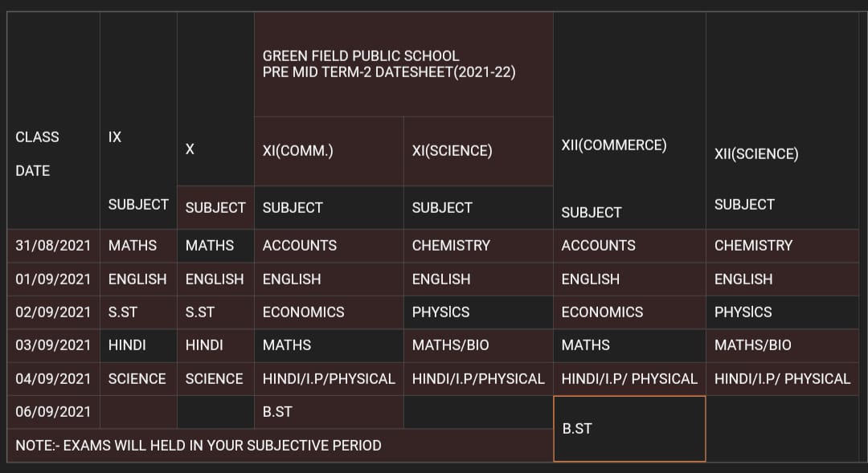Select the XI(SCIENCE) MATHS/BIO cell

coord(478,345)
